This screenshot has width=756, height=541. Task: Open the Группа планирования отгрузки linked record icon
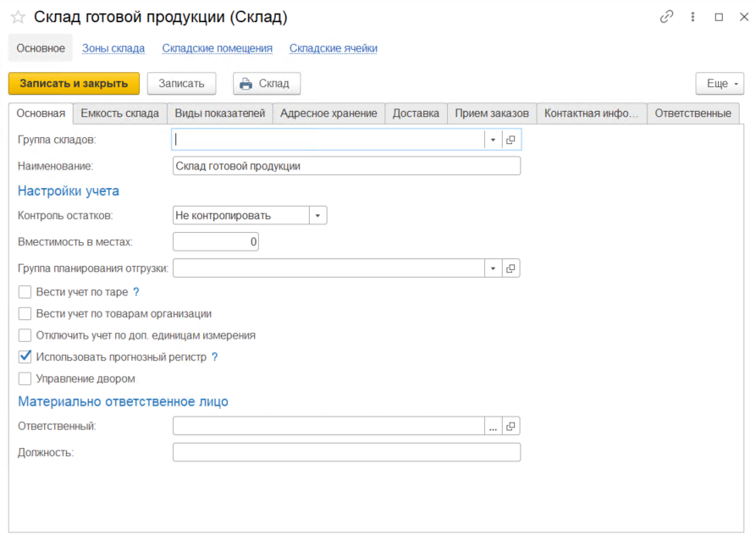coord(510,268)
